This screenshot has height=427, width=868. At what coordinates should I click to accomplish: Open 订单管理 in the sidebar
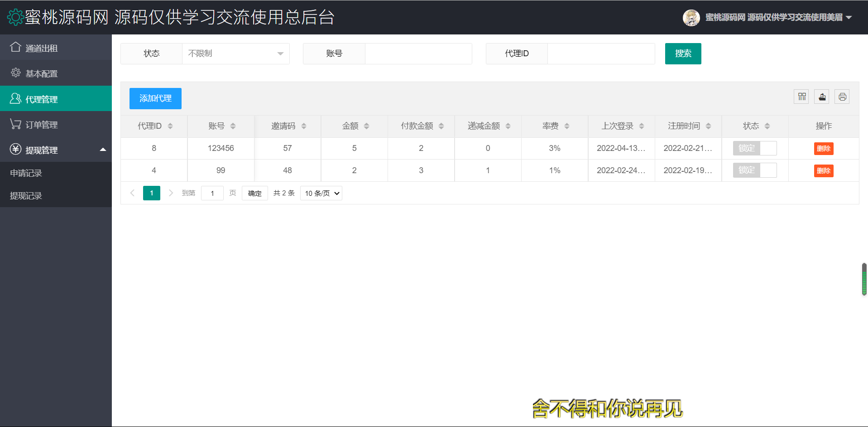click(x=42, y=125)
